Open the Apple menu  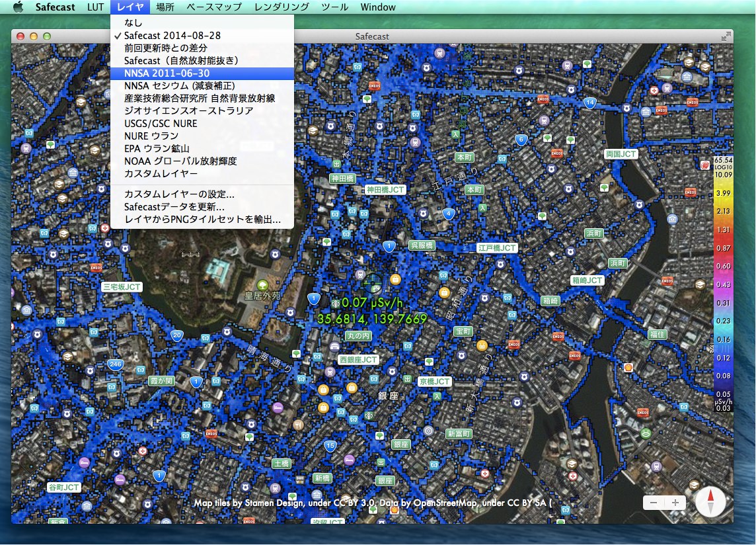[x=18, y=7]
